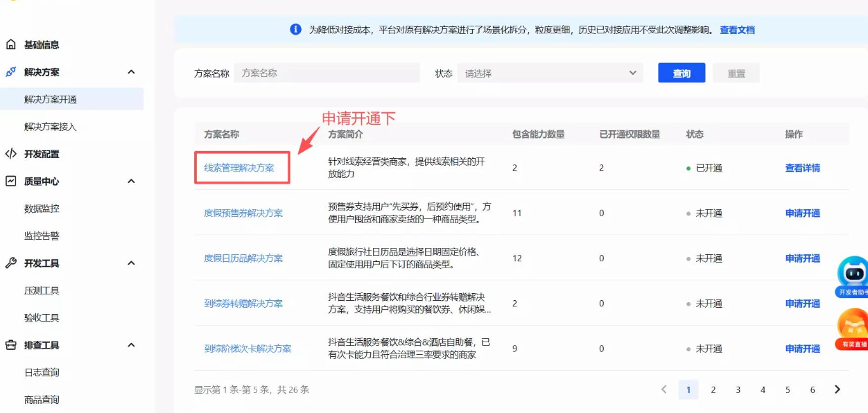Open 监控告警 in sidebar
The image size is (868, 413).
click(42, 236)
